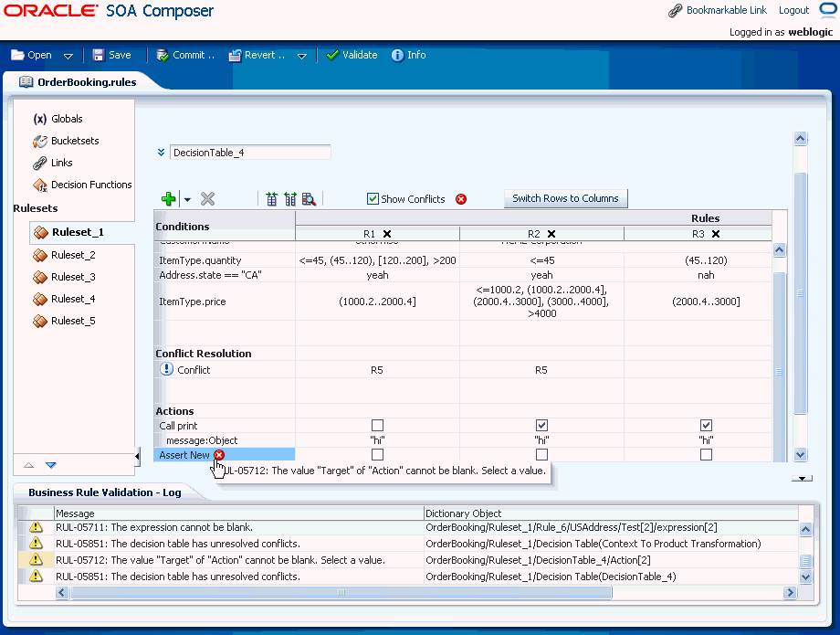
Task: Open the small dropdown below main scrollbar
Action: tap(802, 478)
